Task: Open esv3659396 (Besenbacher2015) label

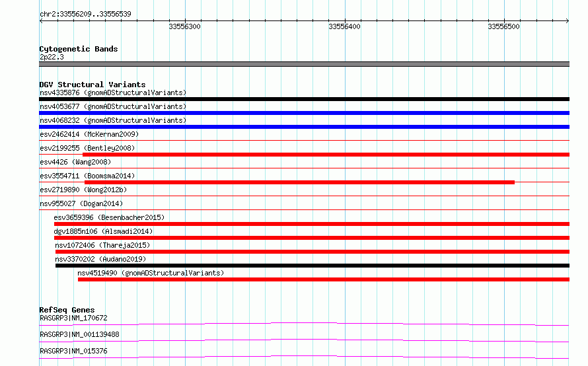Action: [x=109, y=217]
